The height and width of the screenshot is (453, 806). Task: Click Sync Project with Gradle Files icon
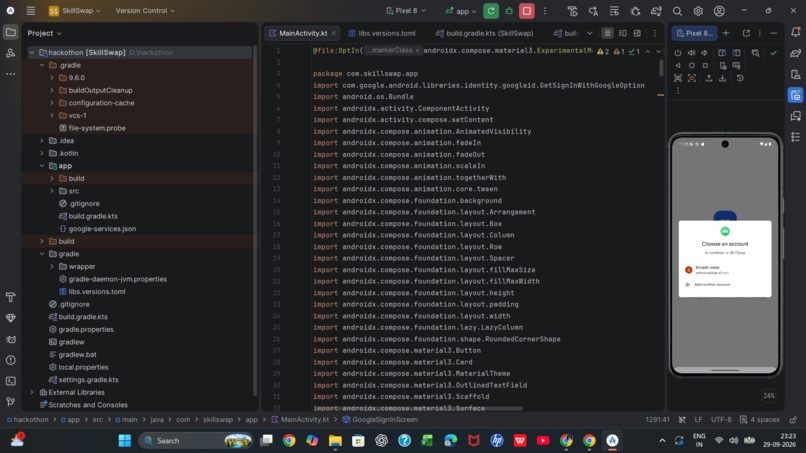point(656,11)
